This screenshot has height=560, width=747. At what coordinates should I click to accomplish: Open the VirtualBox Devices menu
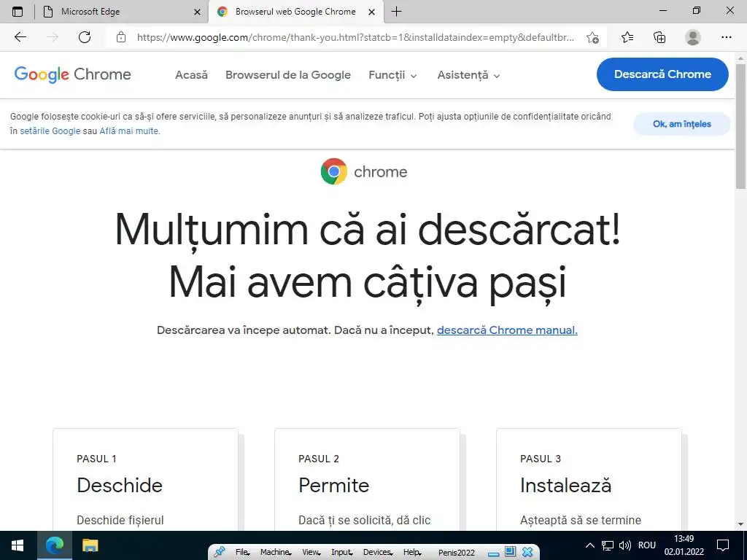point(379,553)
